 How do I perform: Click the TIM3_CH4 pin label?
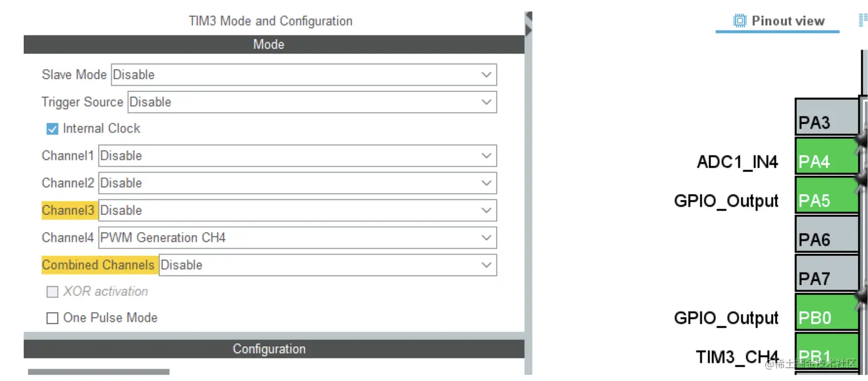(737, 357)
